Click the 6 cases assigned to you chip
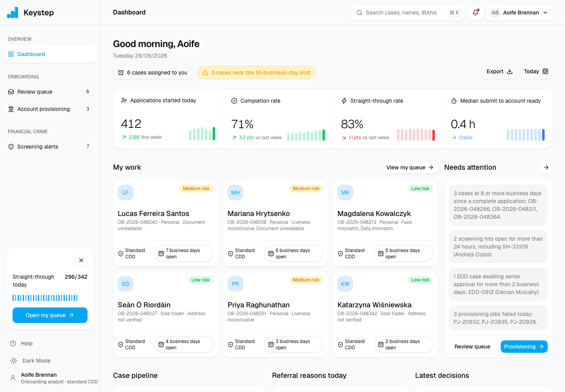The image size is (565, 392). click(x=153, y=73)
